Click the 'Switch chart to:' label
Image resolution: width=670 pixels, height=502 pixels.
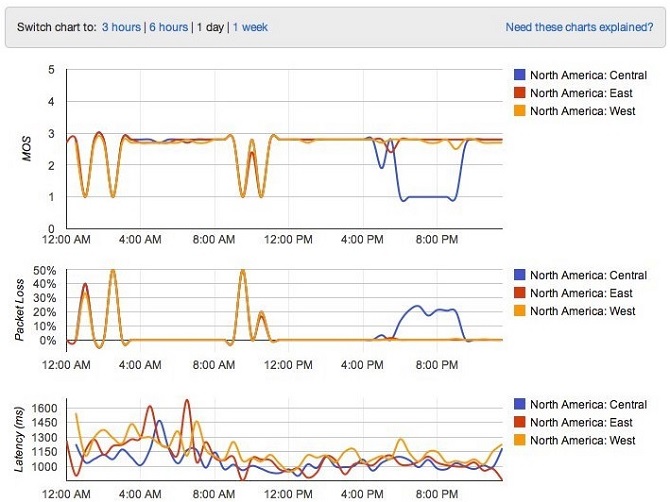coord(56,27)
